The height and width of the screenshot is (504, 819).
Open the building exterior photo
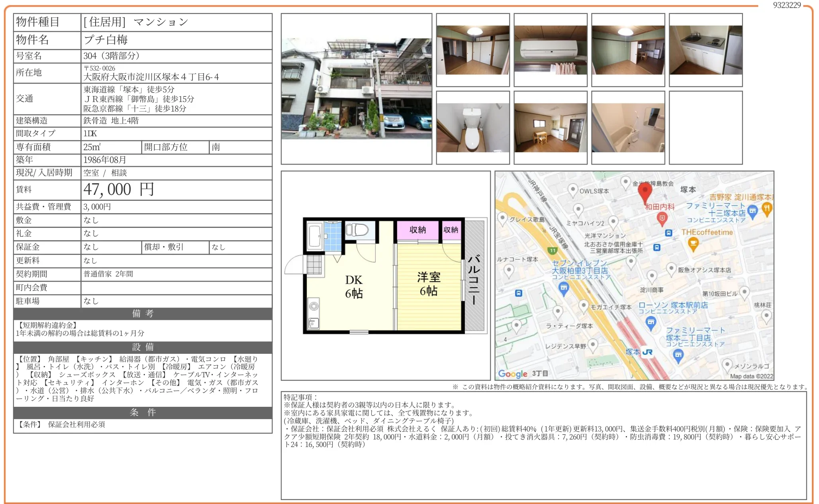click(x=356, y=89)
